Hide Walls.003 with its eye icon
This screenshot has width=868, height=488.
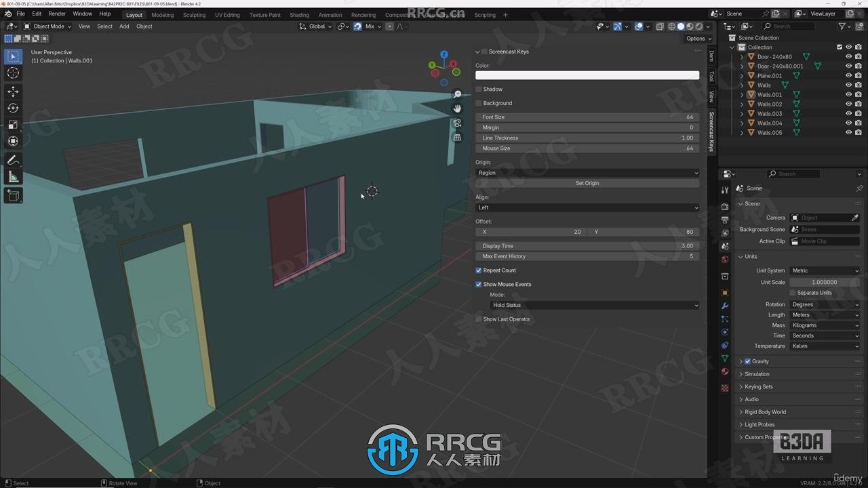click(848, 114)
